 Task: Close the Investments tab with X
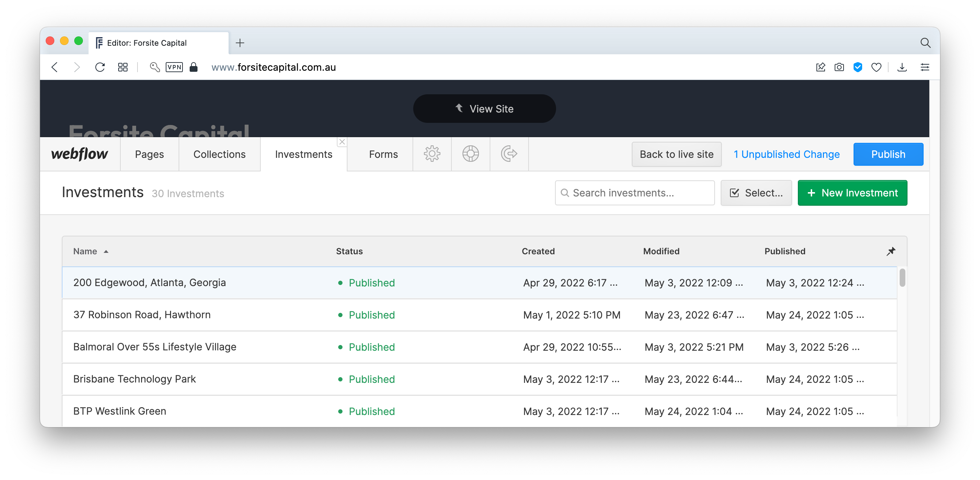(342, 142)
